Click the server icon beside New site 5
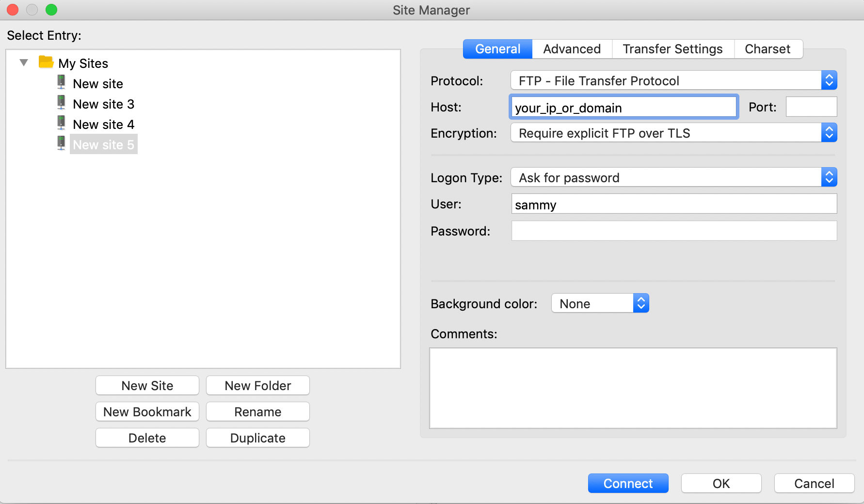The width and height of the screenshot is (864, 504). pyautogui.click(x=61, y=143)
